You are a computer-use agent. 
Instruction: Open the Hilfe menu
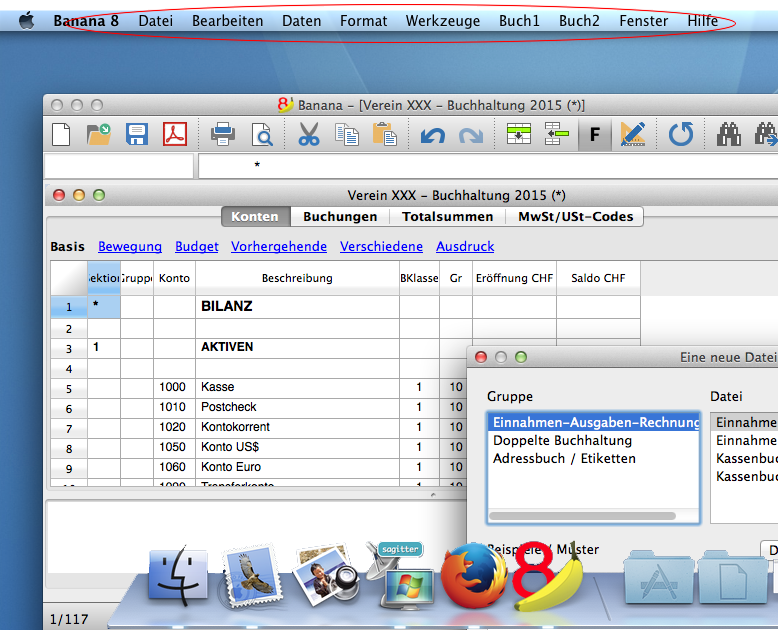[703, 21]
